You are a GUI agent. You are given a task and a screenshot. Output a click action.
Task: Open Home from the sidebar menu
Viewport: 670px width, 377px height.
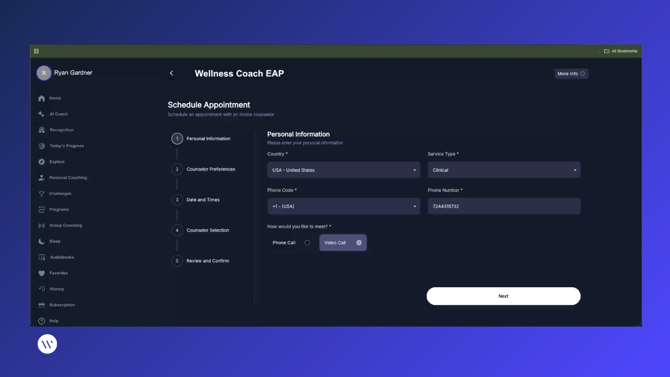coord(55,98)
